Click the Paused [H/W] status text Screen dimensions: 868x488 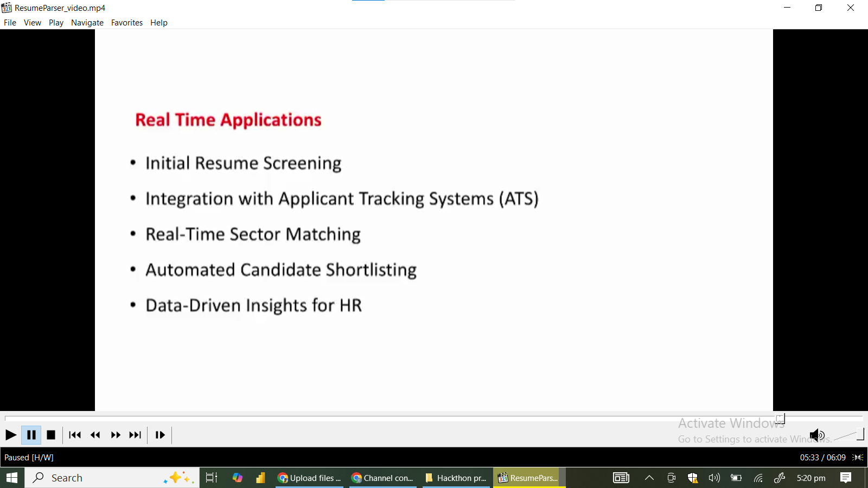coord(29,458)
